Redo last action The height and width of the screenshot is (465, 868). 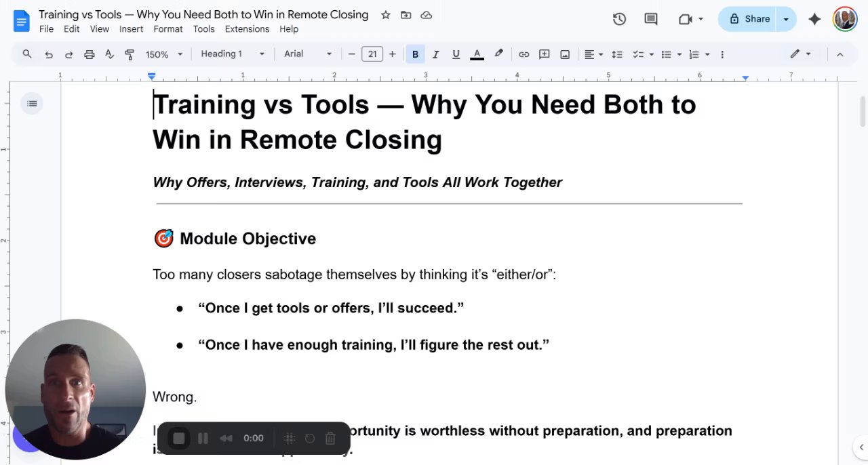[x=68, y=54]
